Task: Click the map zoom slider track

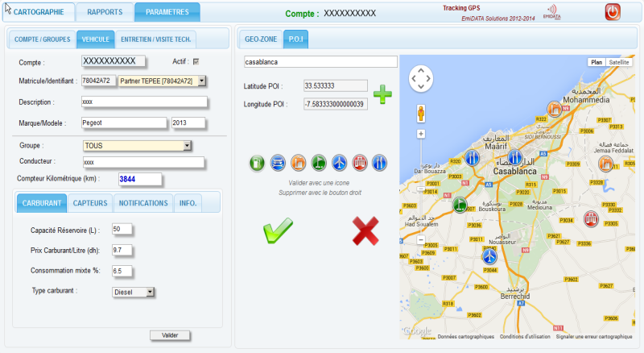Action: pyautogui.click(x=421, y=187)
